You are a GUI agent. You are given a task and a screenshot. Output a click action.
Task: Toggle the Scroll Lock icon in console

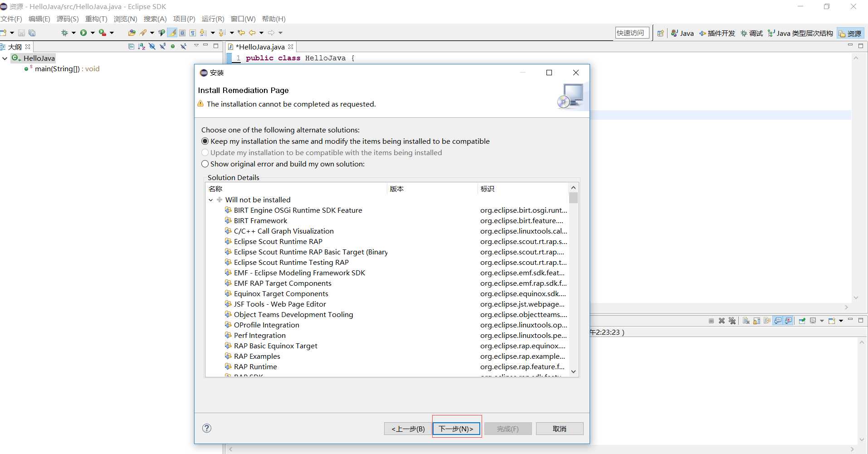pyautogui.click(x=756, y=321)
